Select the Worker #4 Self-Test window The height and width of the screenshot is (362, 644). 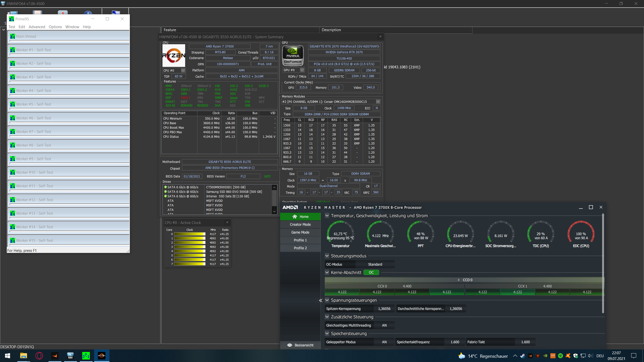(68, 91)
